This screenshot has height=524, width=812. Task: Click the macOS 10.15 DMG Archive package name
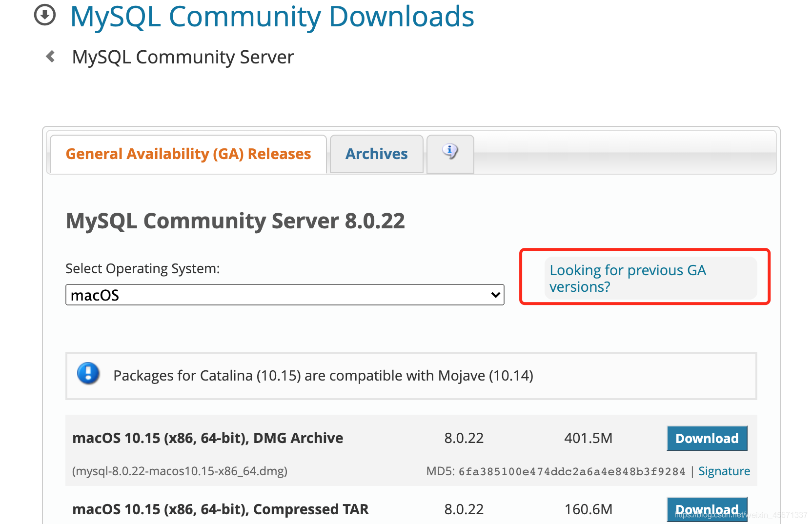pyautogui.click(x=208, y=438)
